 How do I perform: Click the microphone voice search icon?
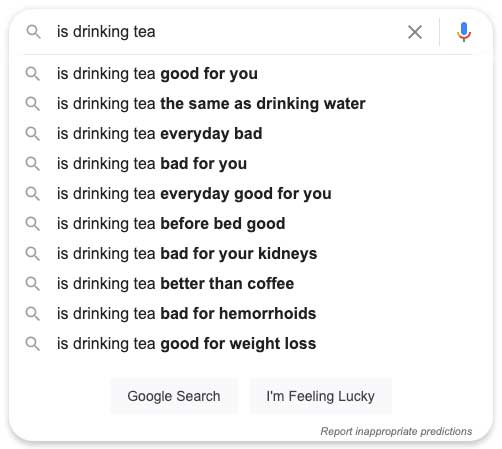coord(464,32)
